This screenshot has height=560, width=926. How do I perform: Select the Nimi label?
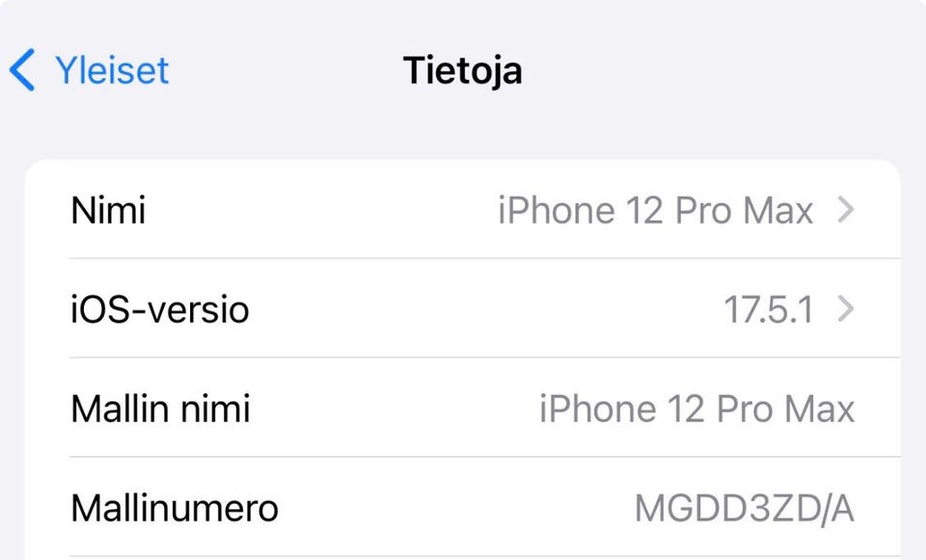click(x=108, y=210)
